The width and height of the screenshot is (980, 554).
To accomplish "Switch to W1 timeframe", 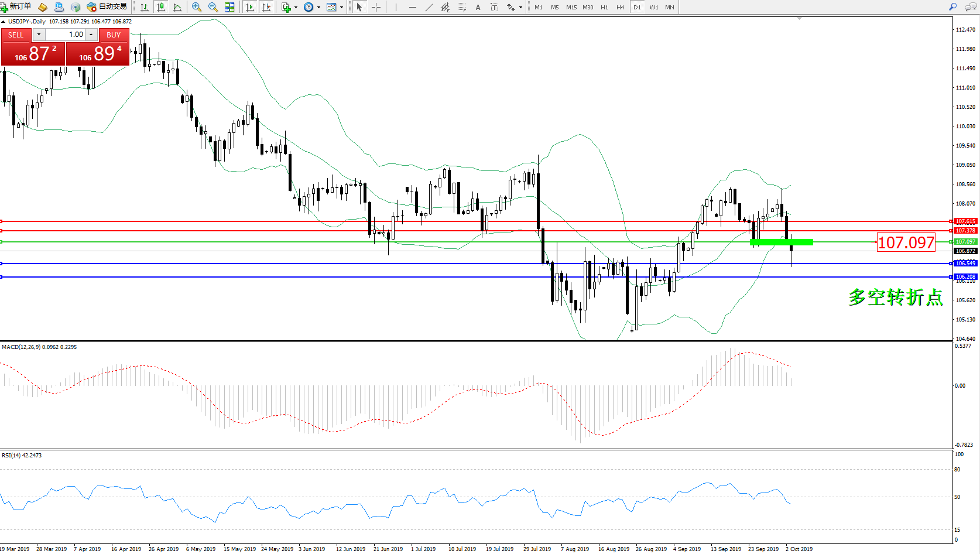I will tap(653, 8).
